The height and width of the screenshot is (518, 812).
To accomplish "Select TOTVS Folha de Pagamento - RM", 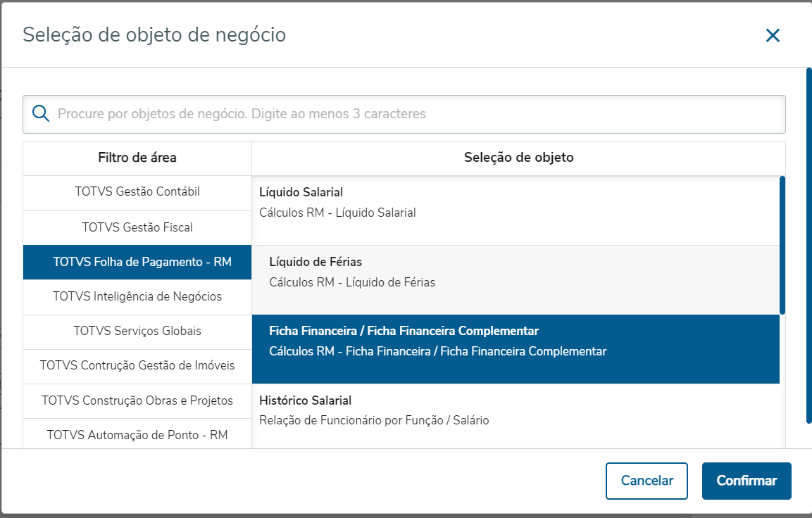I will (137, 262).
